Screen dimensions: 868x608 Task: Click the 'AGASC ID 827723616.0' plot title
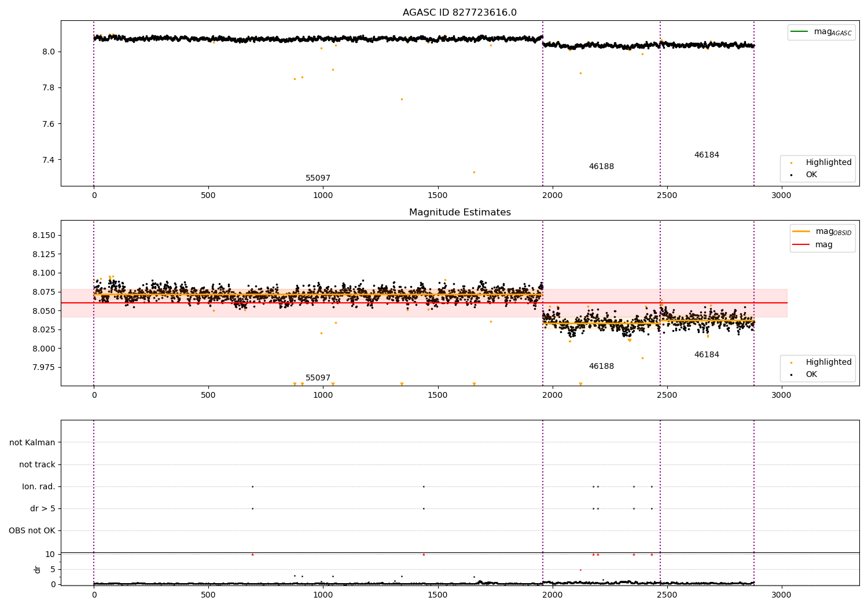459,13
